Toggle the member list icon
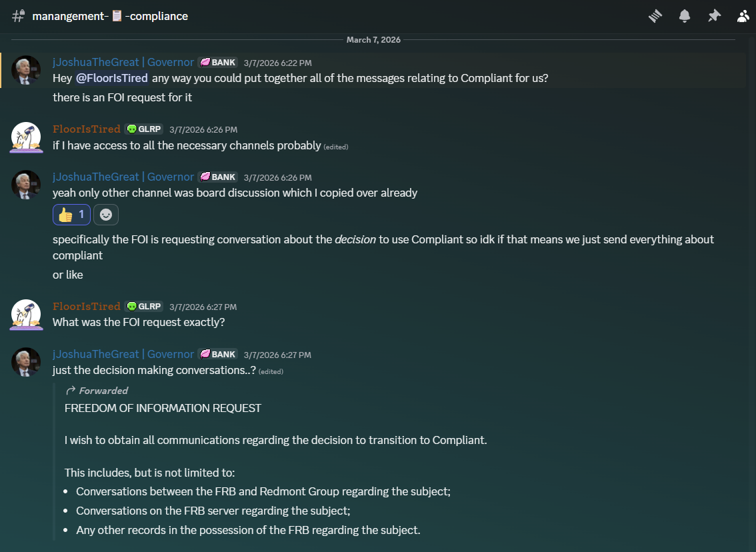Screen dimensions: 756x552 coord(743,16)
